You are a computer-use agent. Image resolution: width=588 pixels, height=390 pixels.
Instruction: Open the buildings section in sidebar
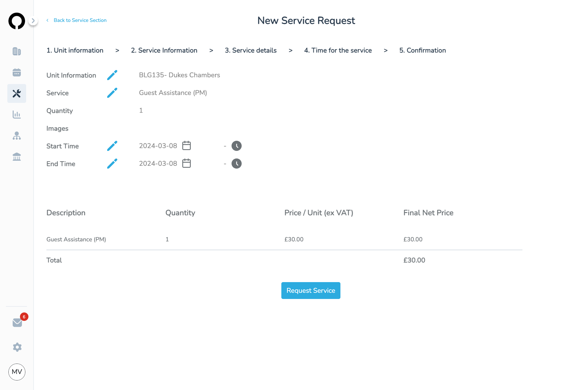pos(17,51)
